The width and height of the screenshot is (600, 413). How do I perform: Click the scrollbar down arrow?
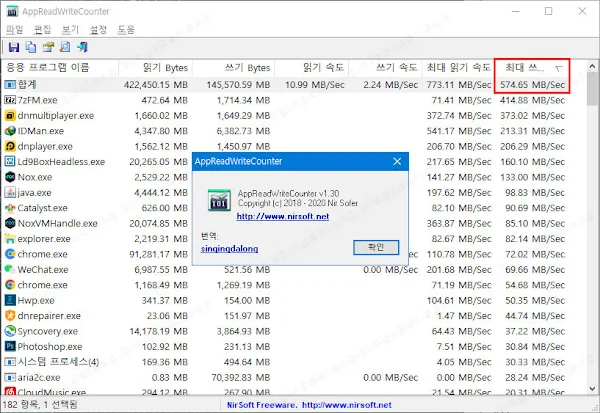pos(592,388)
